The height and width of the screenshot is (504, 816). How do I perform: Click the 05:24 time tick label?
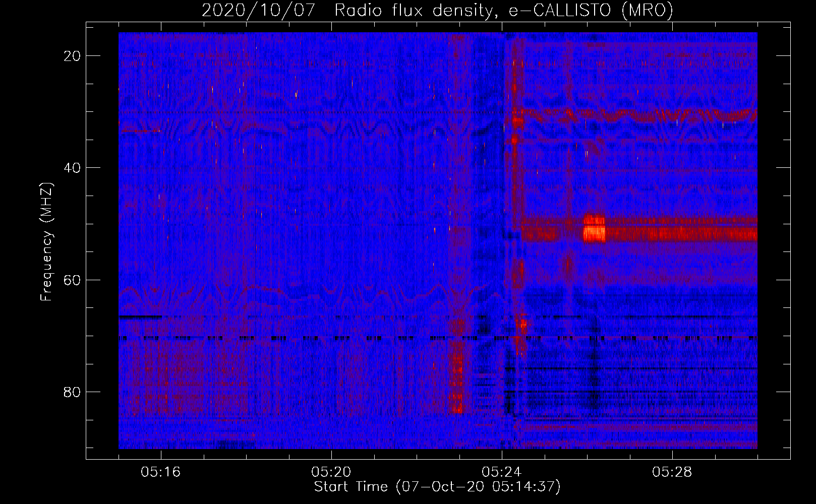tap(502, 472)
